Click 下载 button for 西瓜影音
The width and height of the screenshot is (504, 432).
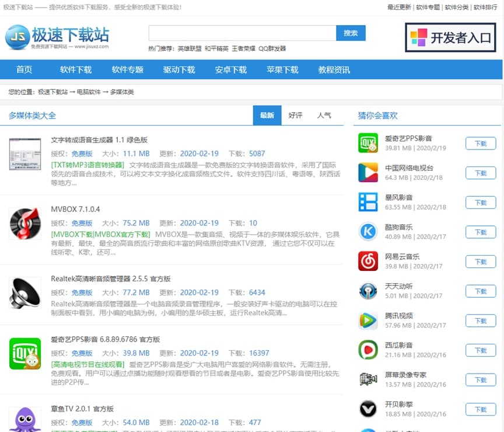pos(481,351)
